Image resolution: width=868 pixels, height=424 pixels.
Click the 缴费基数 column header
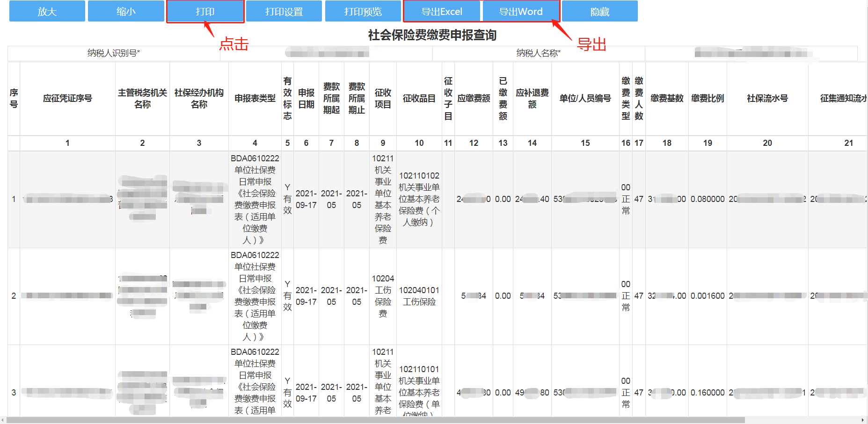pyautogui.click(x=667, y=99)
